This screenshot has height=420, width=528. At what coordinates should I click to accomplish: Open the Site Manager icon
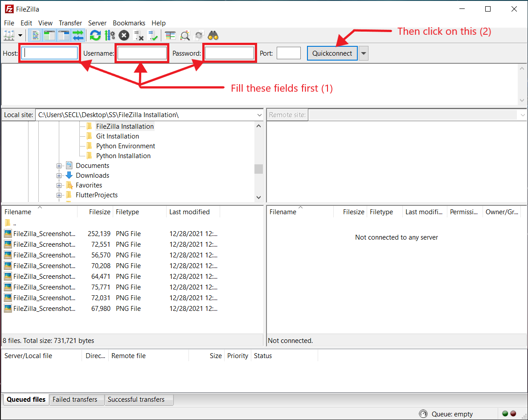click(9, 35)
